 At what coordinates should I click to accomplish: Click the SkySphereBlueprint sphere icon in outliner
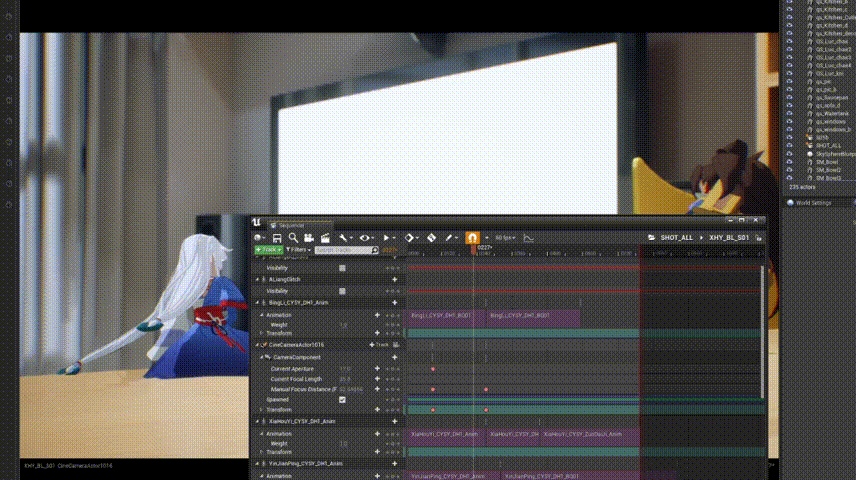coord(810,154)
